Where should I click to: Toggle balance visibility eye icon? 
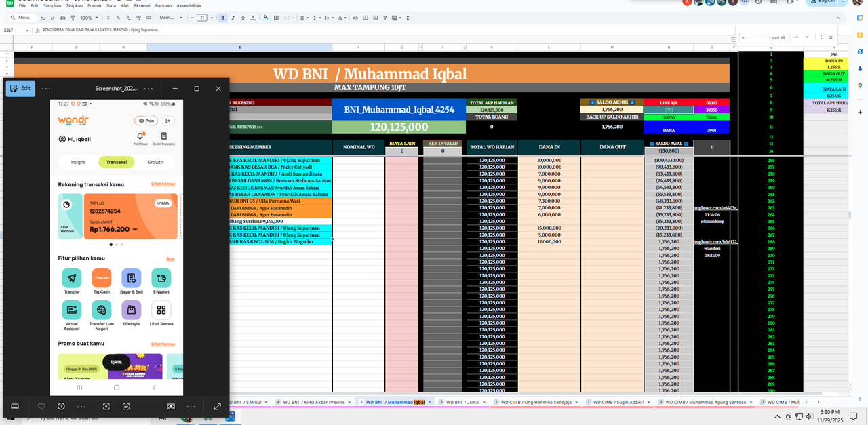pyautogui.click(x=135, y=229)
